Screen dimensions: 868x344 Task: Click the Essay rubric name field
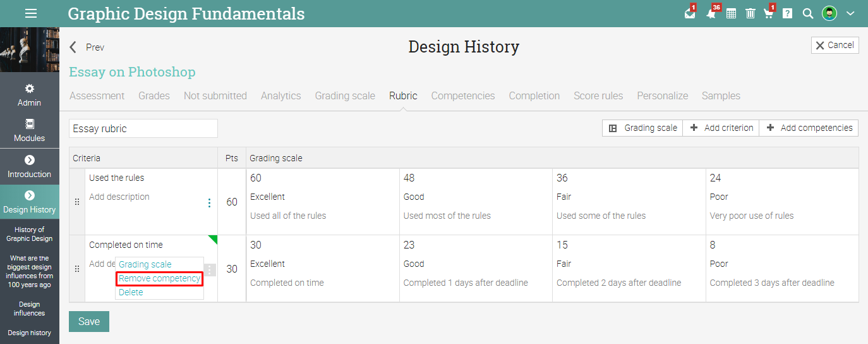143,128
